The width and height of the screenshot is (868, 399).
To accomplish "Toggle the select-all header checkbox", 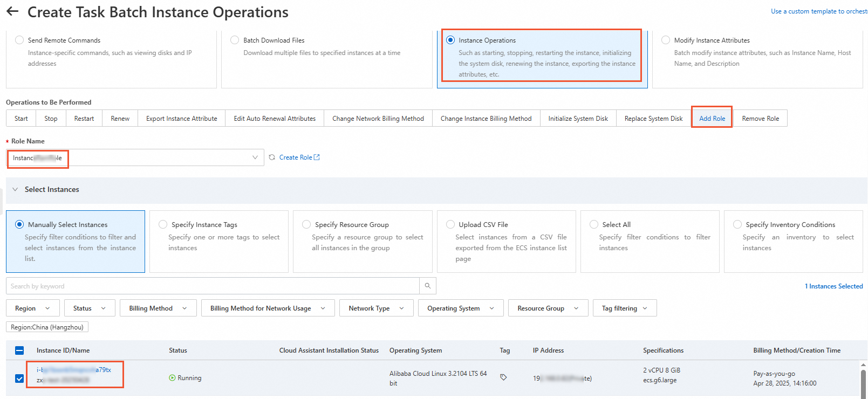I will coord(19,350).
